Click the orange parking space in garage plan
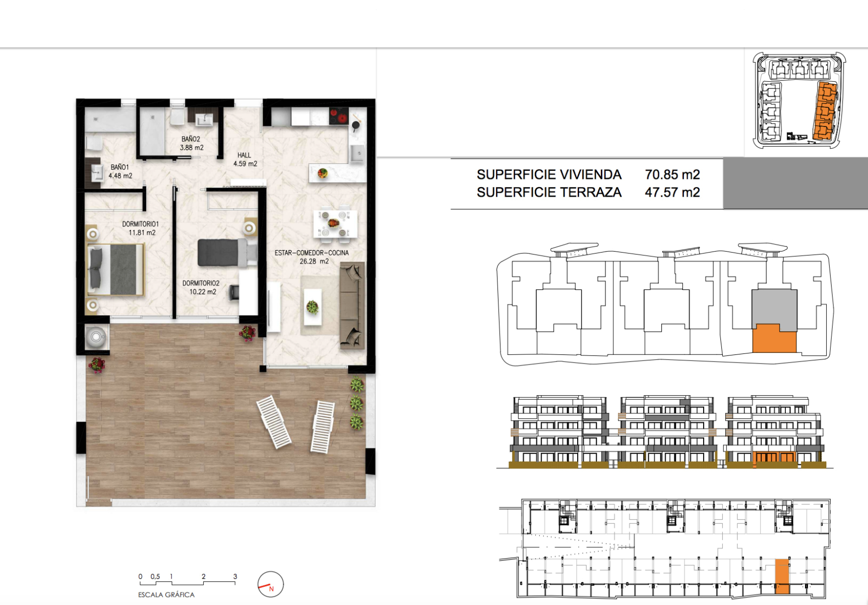868x605 pixels. click(782, 575)
